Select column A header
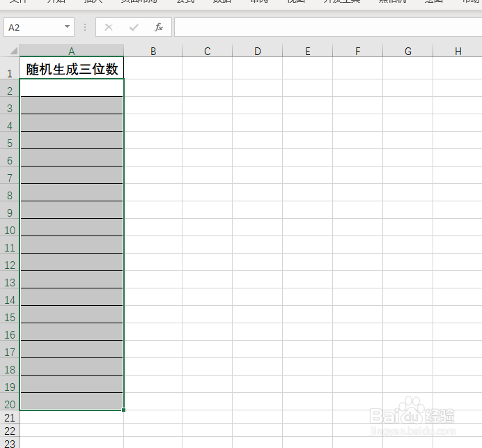 (72, 51)
